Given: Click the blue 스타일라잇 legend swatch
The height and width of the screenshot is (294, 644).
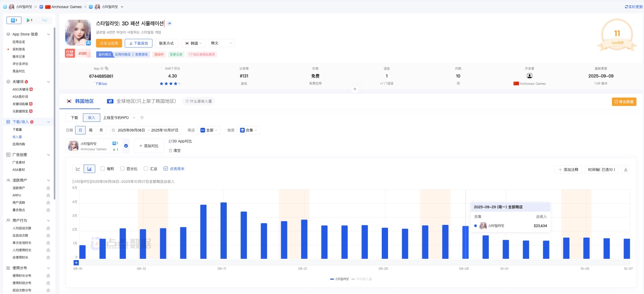Looking at the screenshot, I should pos(332,279).
